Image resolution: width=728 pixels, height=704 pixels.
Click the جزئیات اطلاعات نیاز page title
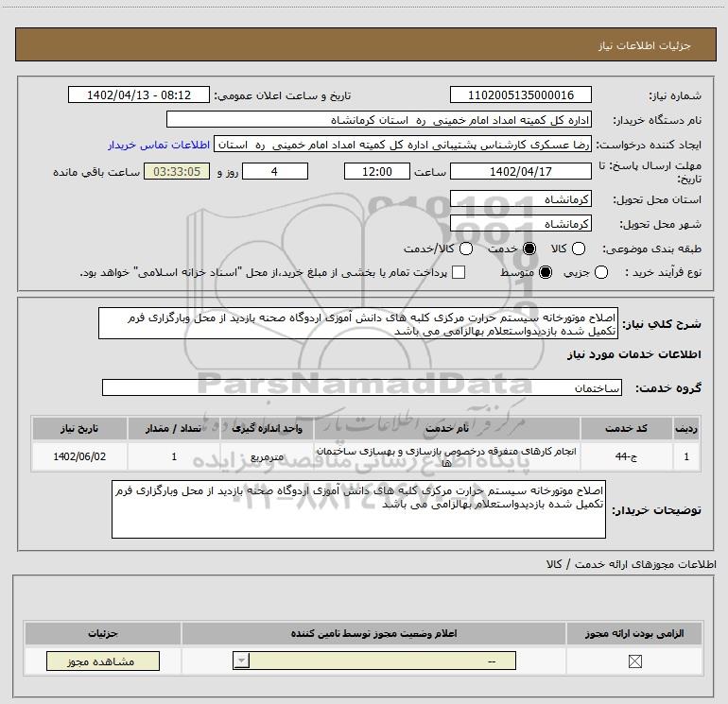[645, 45]
